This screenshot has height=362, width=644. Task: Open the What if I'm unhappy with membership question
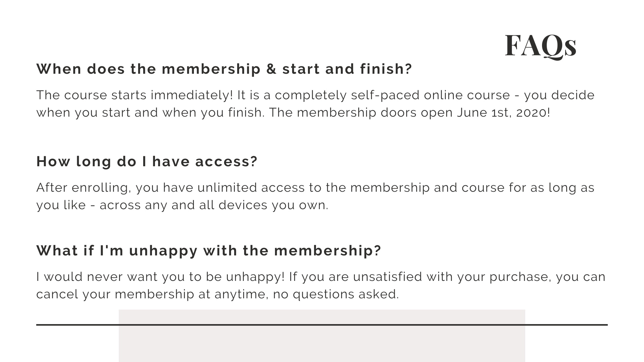(x=209, y=251)
